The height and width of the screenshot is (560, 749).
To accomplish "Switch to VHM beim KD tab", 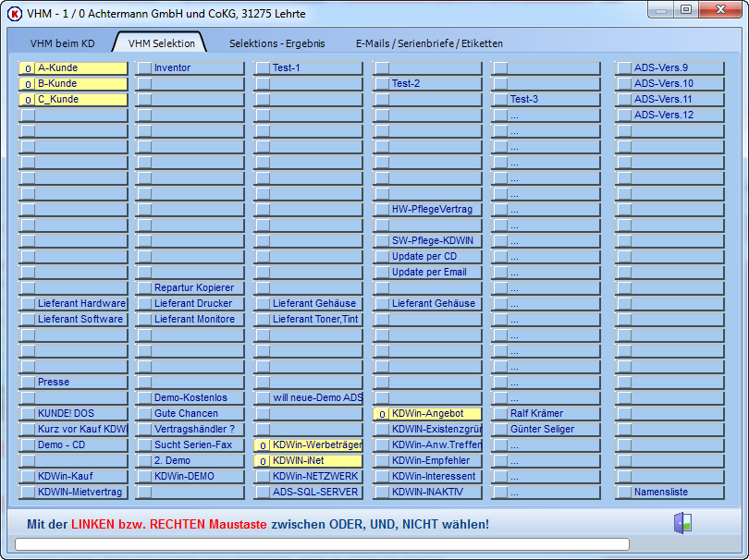I will pos(62,43).
